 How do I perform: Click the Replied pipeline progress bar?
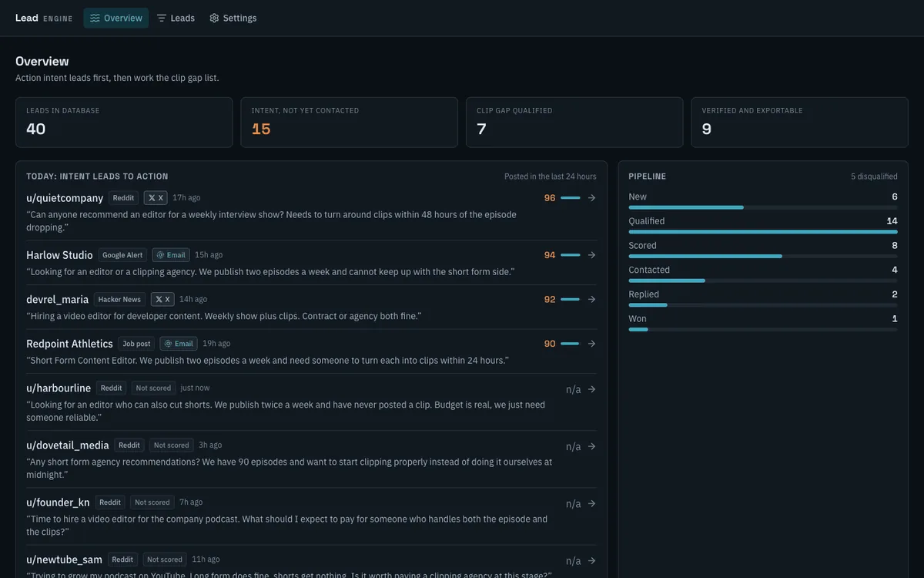pyautogui.click(x=763, y=305)
